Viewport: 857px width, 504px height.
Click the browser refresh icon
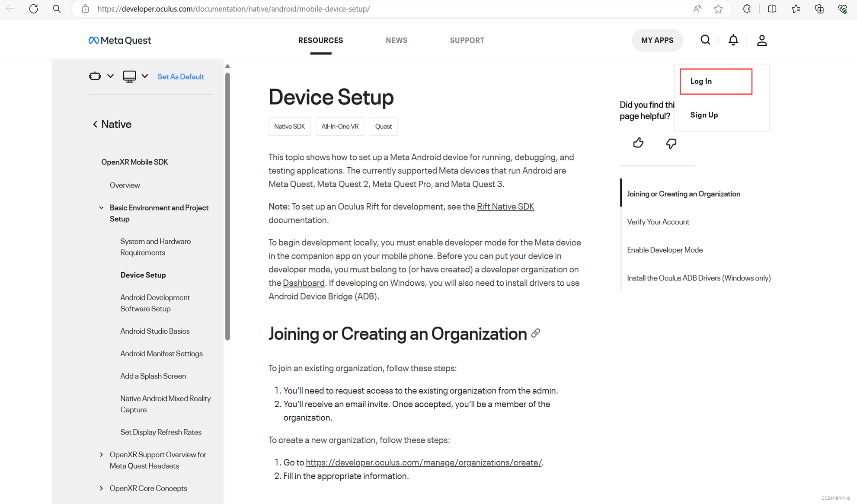click(x=34, y=9)
